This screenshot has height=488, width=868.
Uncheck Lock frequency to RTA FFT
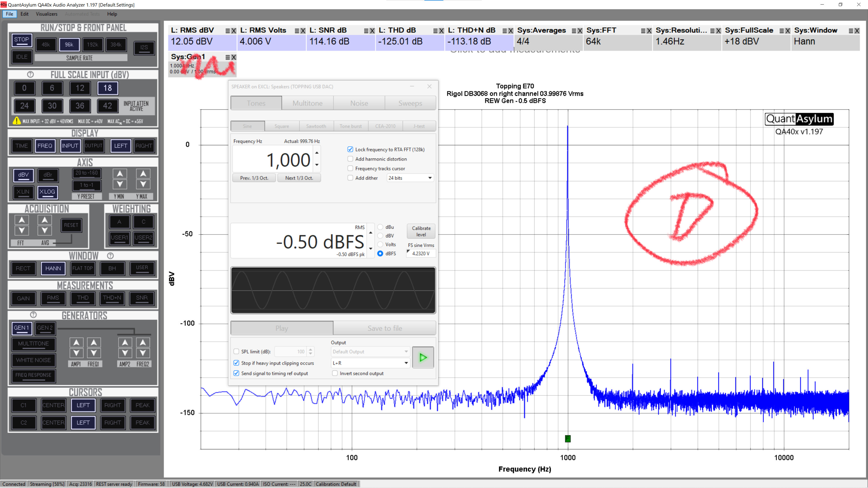pyautogui.click(x=350, y=149)
